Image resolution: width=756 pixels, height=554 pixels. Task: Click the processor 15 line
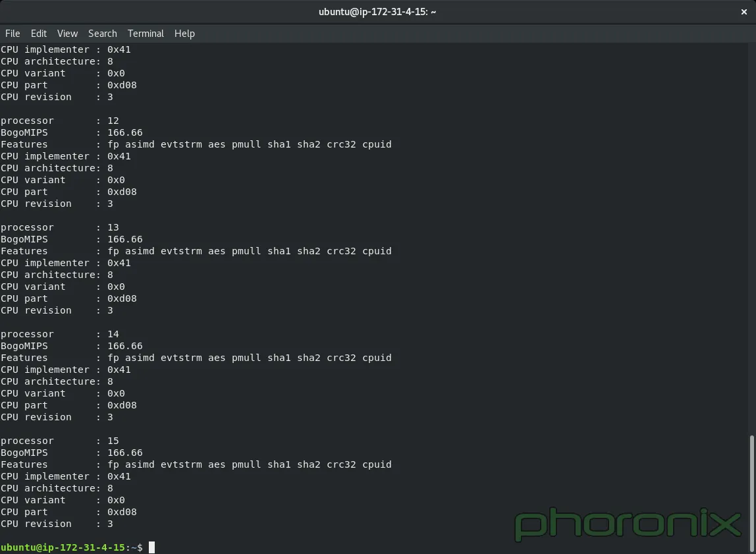pyautogui.click(x=58, y=441)
